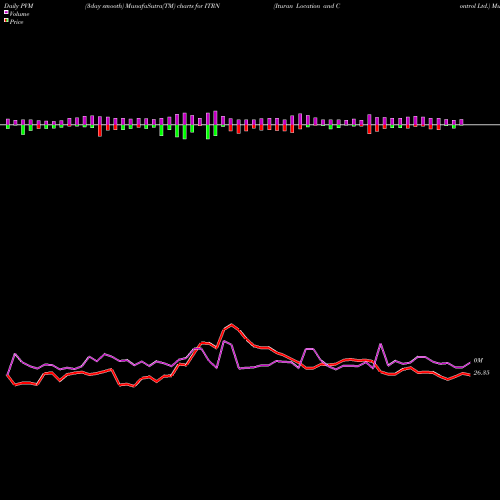Click the tallest magenta volume bar

pos(215,118)
